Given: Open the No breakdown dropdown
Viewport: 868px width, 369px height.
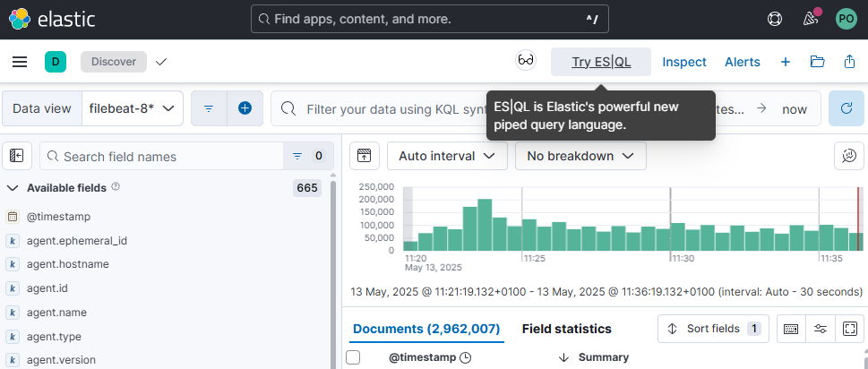Looking at the screenshot, I should pyautogui.click(x=580, y=156).
